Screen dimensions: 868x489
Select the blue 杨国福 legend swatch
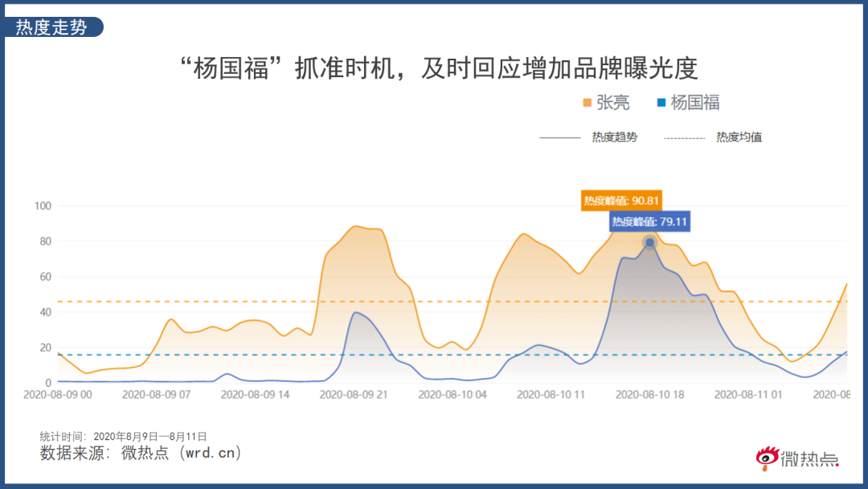pyautogui.click(x=661, y=102)
